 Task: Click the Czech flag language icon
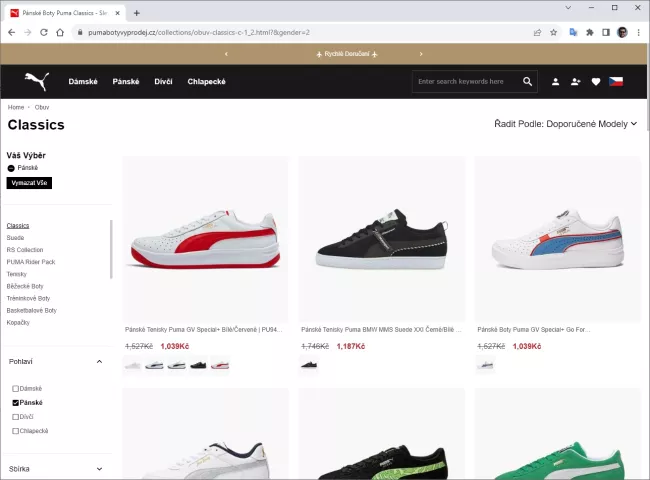tap(616, 81)
